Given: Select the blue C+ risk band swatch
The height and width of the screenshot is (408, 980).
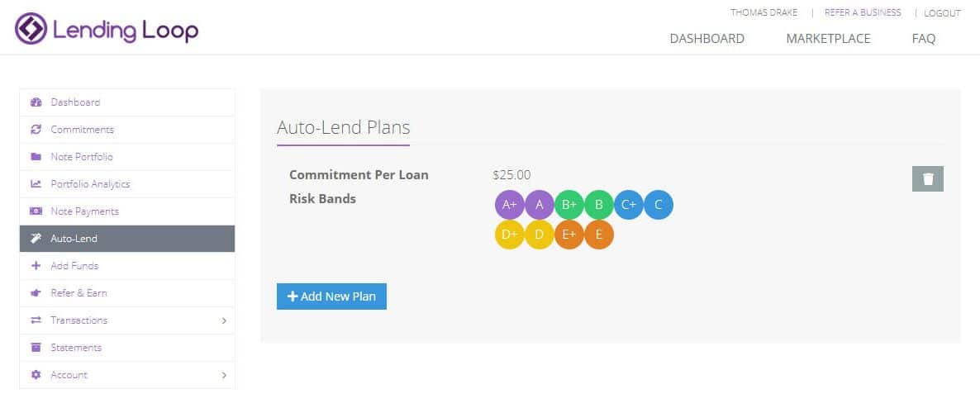Looking at the screenshot, I should [629, 204].
